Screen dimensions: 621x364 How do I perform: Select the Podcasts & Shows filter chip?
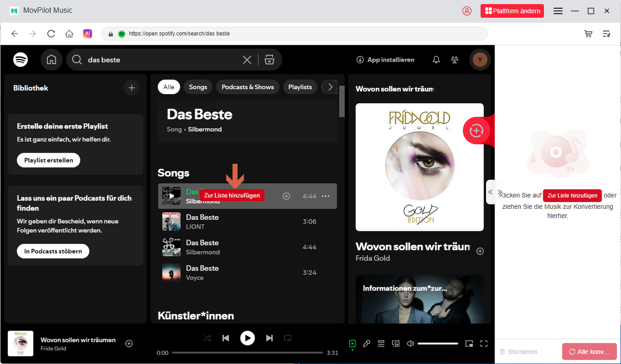coord(248,87)
